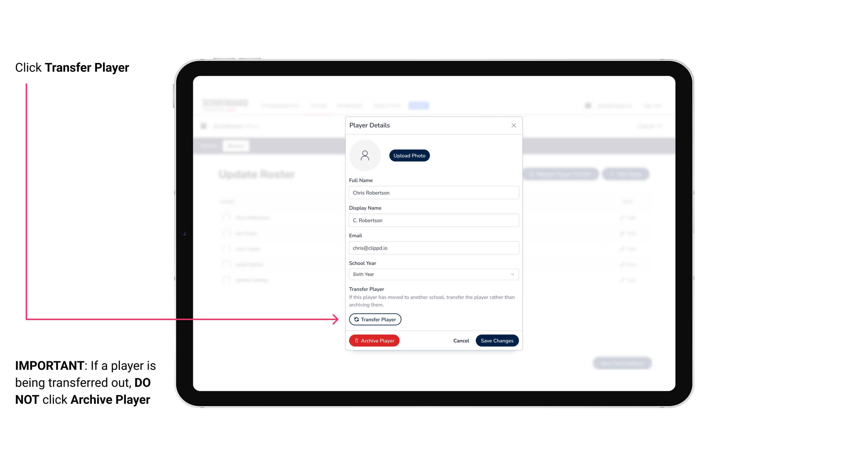The width and height of the screenshot is (868, 467).
Task: Click the close X icon on dialog
Action: point(514,125)
